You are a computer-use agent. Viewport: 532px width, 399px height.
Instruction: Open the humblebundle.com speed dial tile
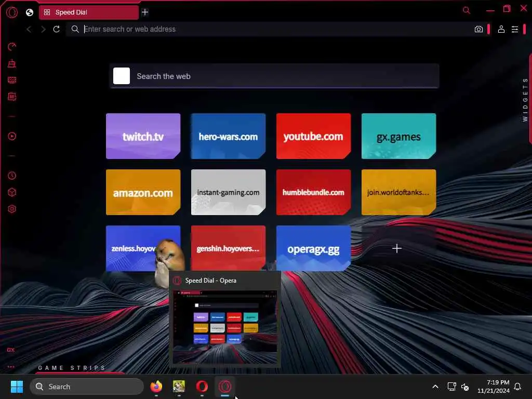point(313,192)
